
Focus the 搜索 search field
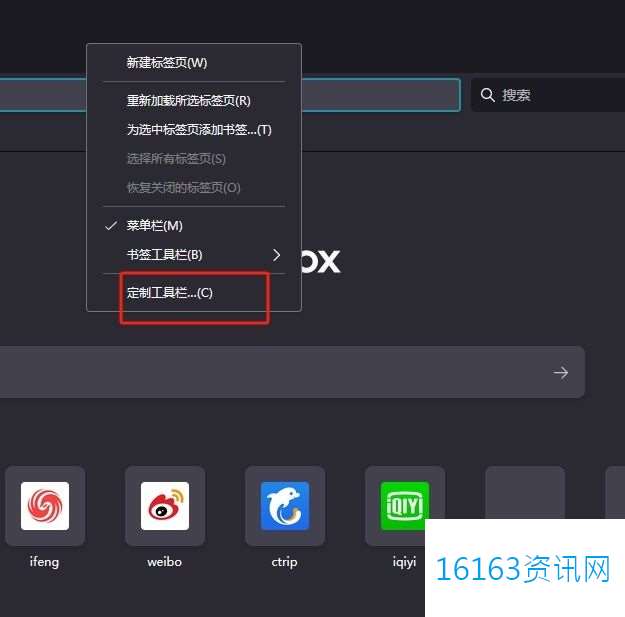coord(548,95)
